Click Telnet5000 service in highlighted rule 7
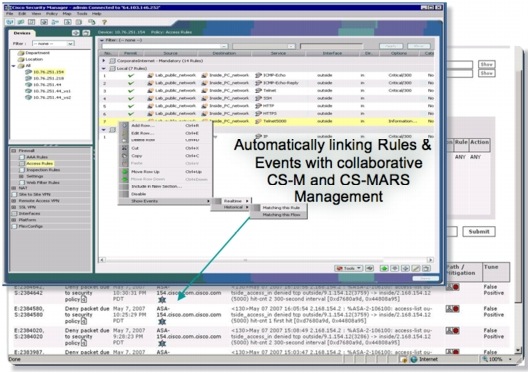530x373 pixels. (x=275, y=121)
